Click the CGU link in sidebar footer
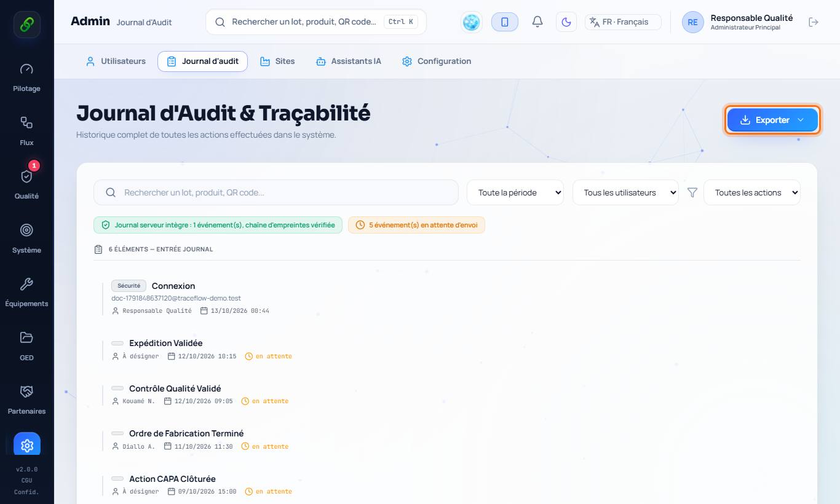This screenshot has width=840, height=504. point(26,481)
